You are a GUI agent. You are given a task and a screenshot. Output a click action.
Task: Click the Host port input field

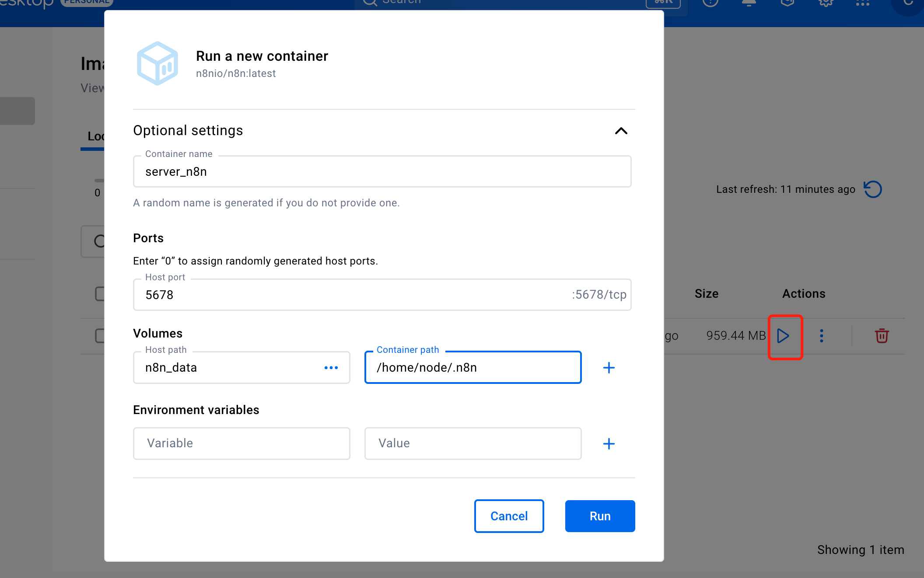(x=350, y=295)
